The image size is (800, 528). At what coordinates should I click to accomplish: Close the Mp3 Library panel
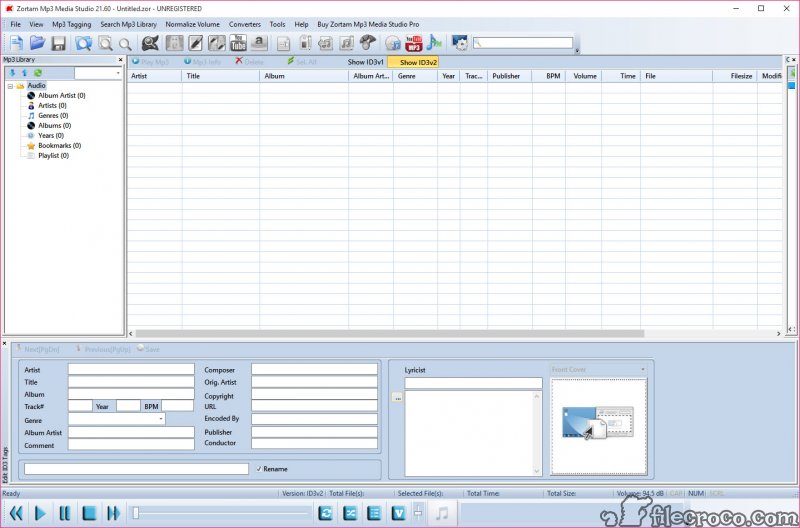(x=120, y=60)
